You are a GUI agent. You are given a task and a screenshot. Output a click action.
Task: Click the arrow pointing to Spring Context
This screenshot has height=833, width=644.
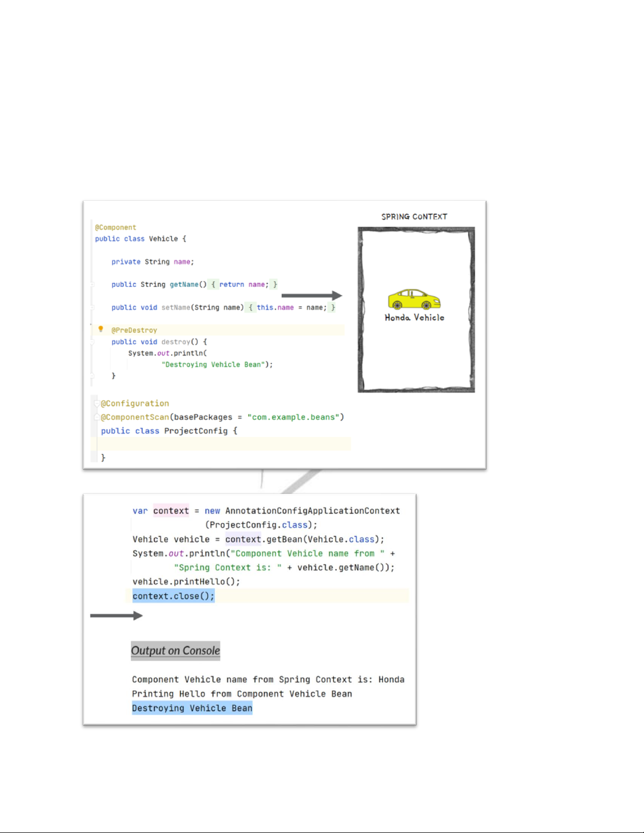tap(312, 296)
